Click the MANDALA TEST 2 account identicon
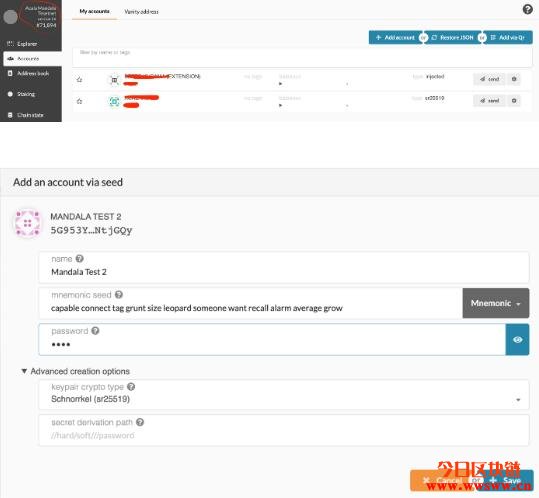Viewport: 539px width, 498px height. point(28,223)
